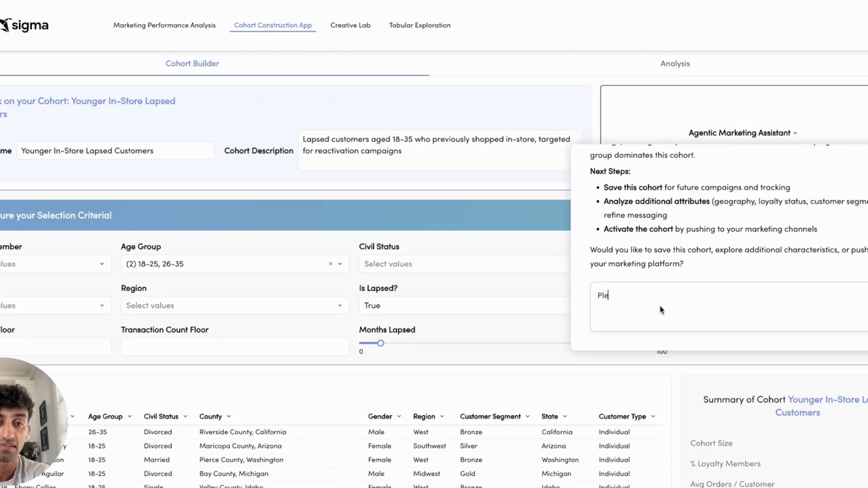This screenshot has width=868, height=488.
Task: Select Pierce County, Washington cell
Action: click(x=241, y=460)
